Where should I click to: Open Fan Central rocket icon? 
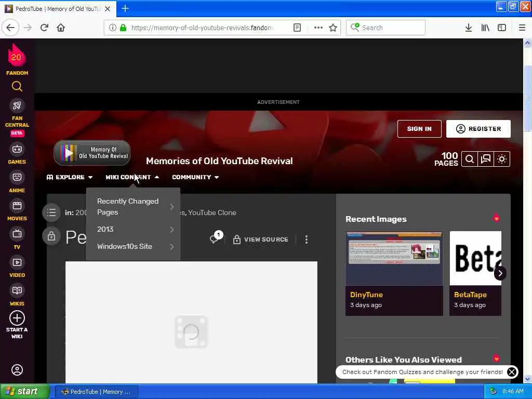point(17,106)
